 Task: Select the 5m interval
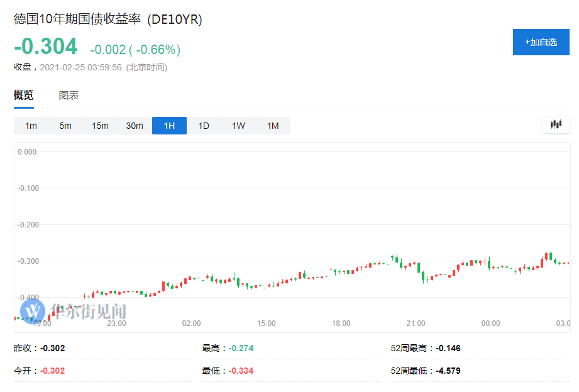pyautogui.click(x=65, y=126)
